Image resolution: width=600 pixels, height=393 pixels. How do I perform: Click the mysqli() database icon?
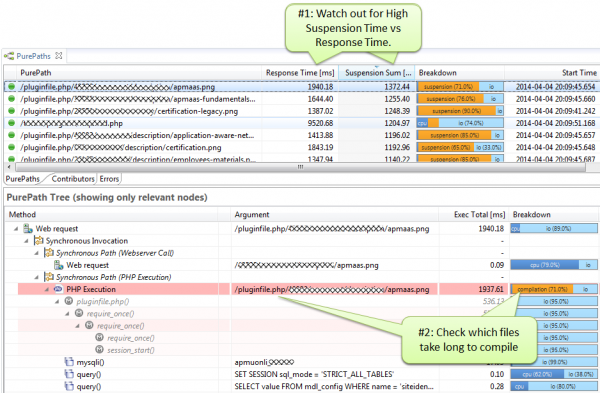[69, 362]
